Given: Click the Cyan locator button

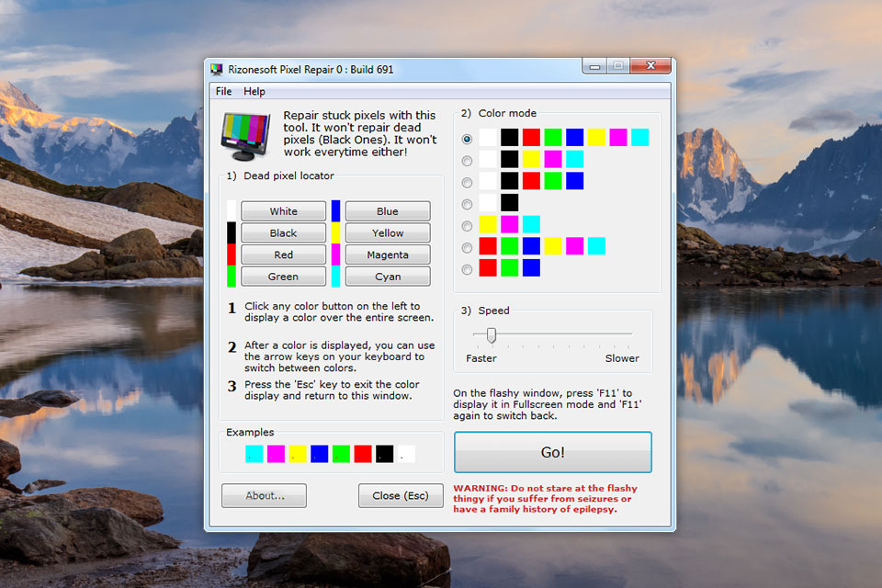Looking at the screenshot, I should coord(388,277).
